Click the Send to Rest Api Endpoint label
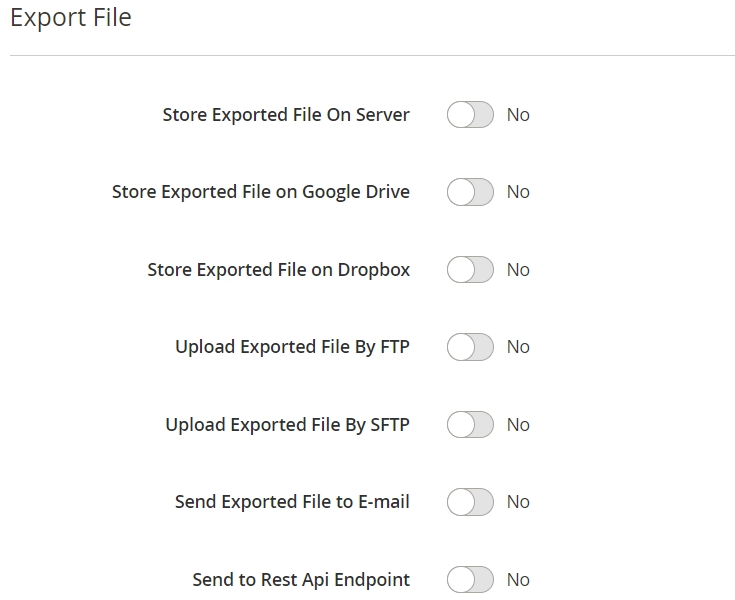The width and height of the screenshot is (735, 600). (301, 580)
